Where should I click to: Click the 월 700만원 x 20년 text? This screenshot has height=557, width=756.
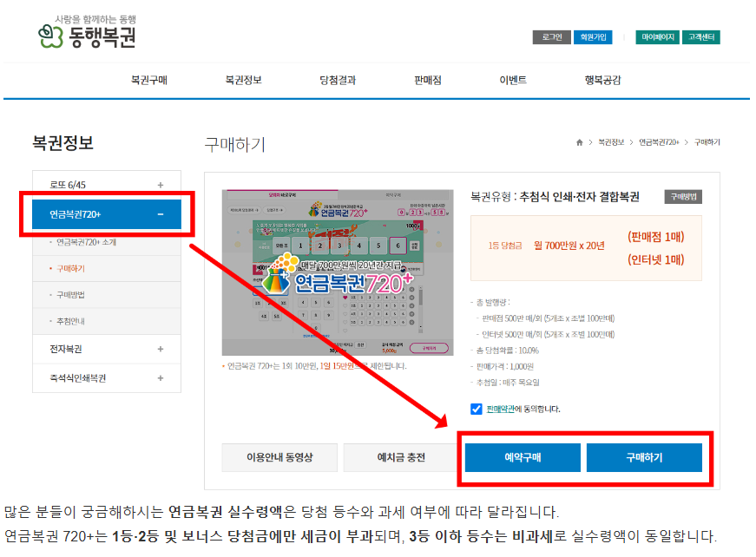(569, 246)
